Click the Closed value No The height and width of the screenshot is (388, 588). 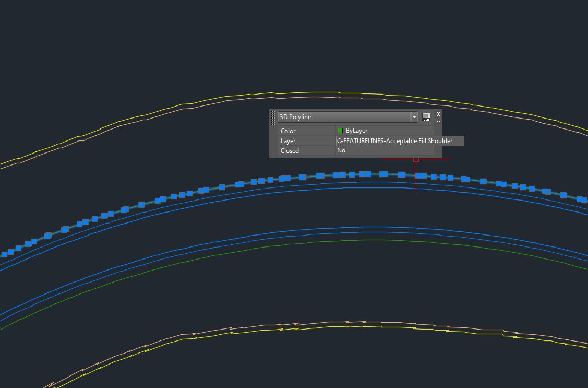click(x=341, y=150)
